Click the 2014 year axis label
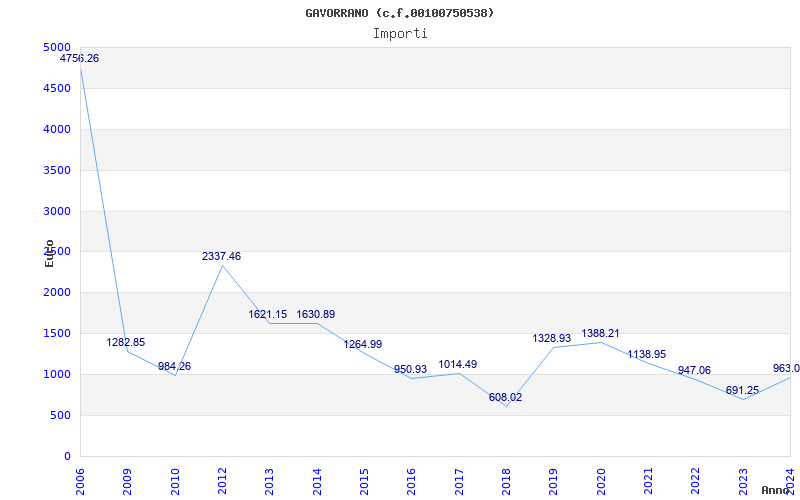 click(x=317, y=481)
